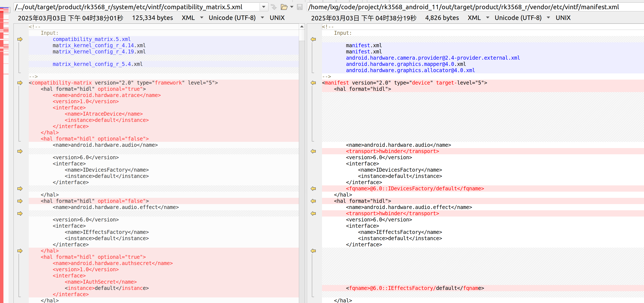Click copy-to-right arrow beside android.hardware.audio.effect hal optional=false
The image size is (644, 303).
pos(20,201)
